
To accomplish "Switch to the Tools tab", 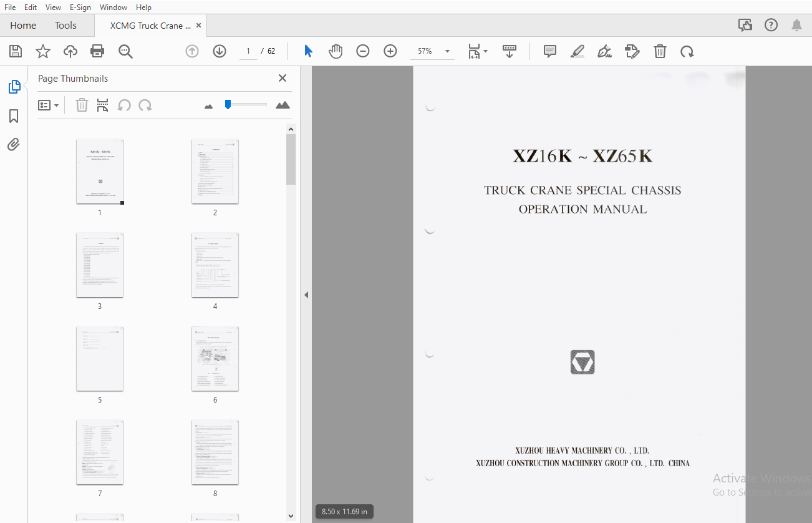I will (65, 26).
